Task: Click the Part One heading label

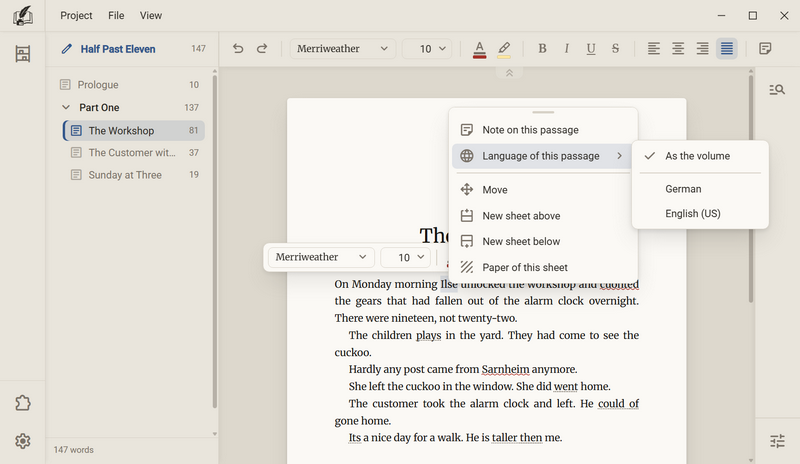Action: [99, 108]
